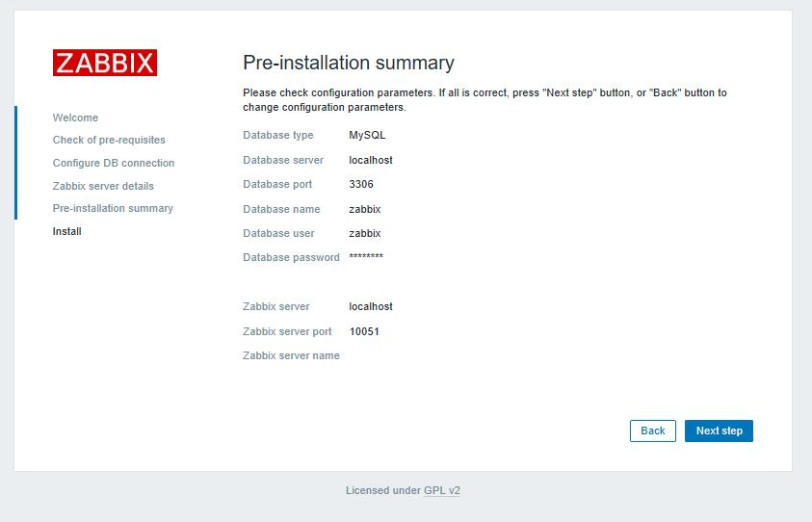The width and height of the screenshot is (812, 522).
Task: Click the Zabbix server port 10051
Action: click(x=364, y=331)
